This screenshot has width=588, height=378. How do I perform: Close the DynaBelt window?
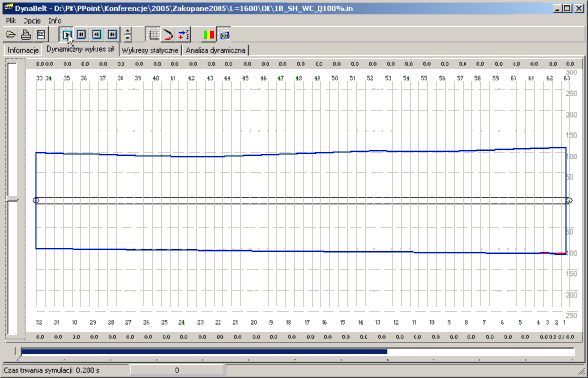point(578,8)
